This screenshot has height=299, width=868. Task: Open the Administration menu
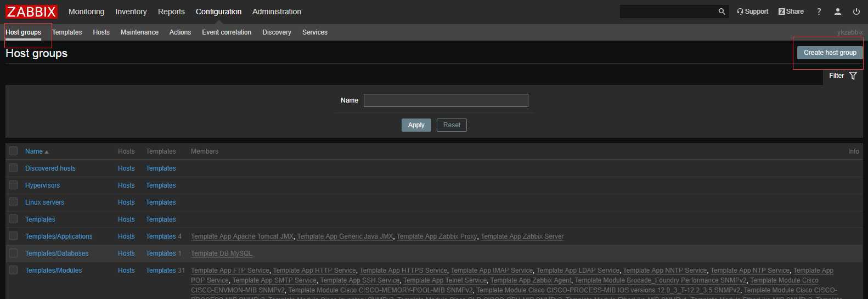point(277,12)
